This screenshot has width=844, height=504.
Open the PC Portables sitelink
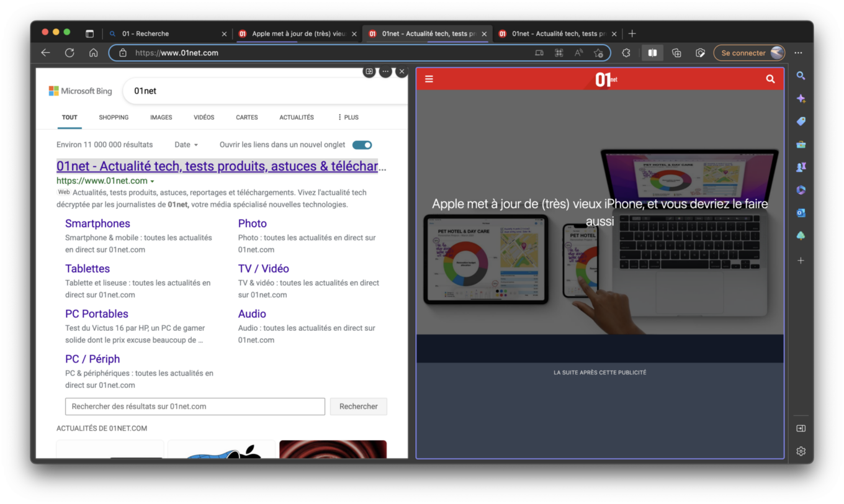[97, 314]
